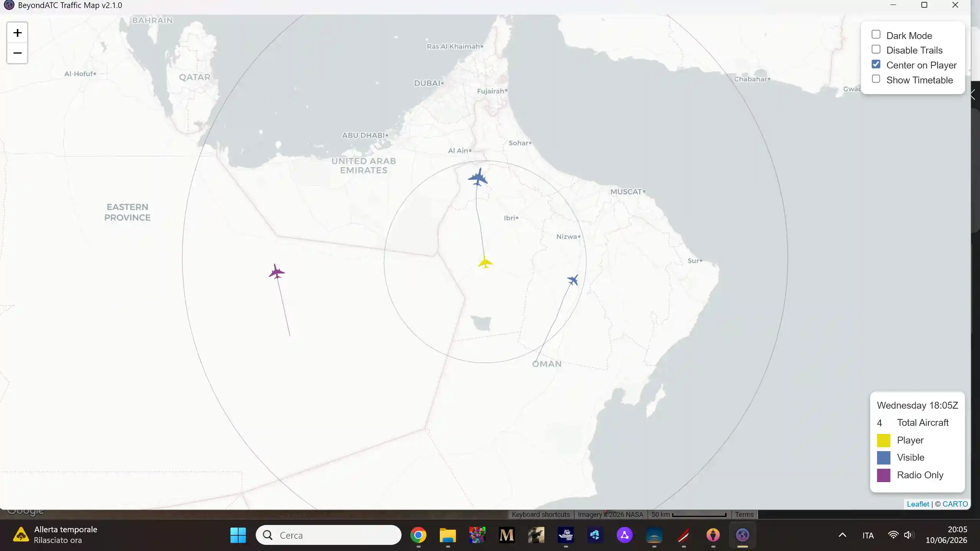The image size is (980, 551).
Task: Open the Leaflet attribution link
Action: (x=918, y=504)
